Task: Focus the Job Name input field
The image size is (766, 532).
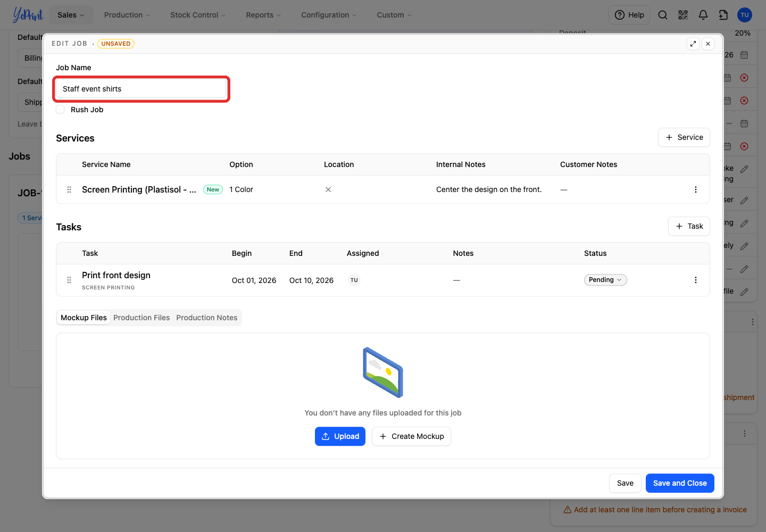Action: (141, 89)
